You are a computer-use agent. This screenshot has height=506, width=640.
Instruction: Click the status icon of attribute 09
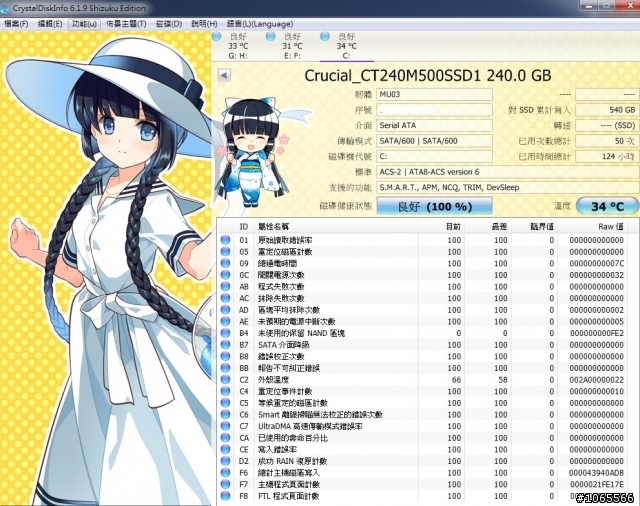[x=225, y=263]
